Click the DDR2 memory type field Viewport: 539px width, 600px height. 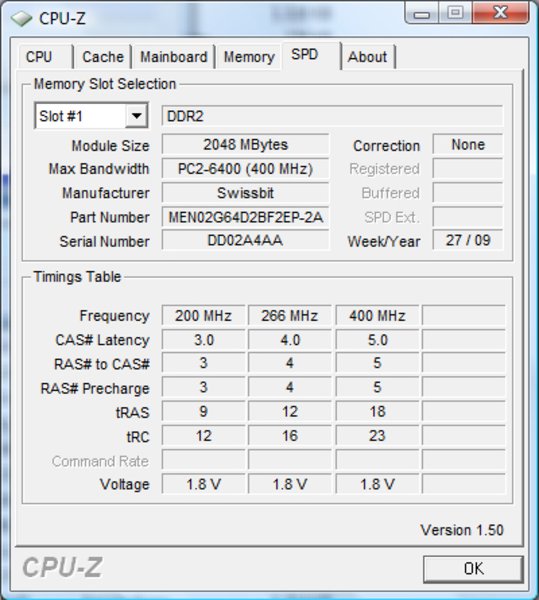click(332, 116)
